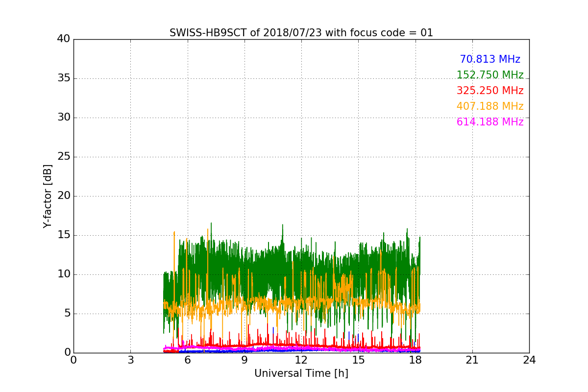Click the x-axis tick label 21
The width and height of the screenshot is (588, 392).
472,360
